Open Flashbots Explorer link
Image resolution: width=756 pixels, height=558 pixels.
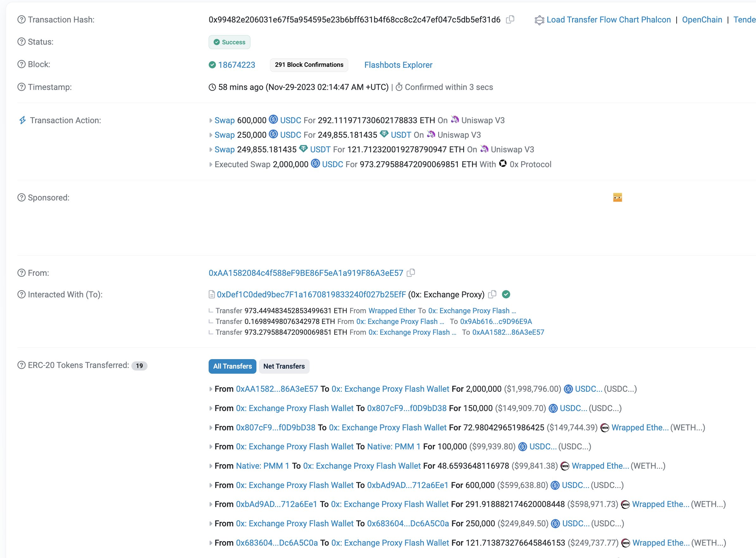[398, 65]
